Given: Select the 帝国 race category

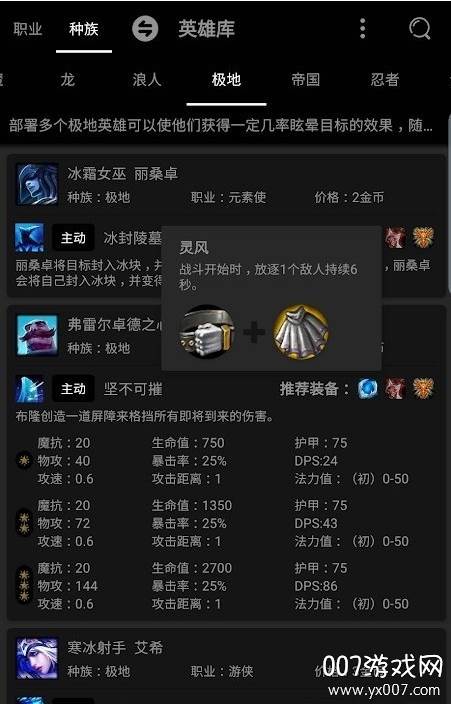Looking at the screenshot, I should [305, 80].
